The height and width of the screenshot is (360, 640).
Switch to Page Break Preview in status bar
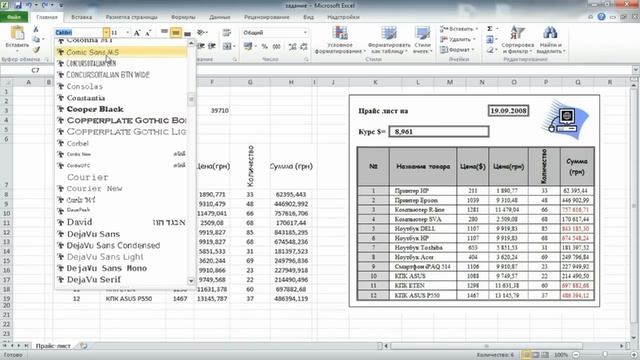click(x=545, y=355)
